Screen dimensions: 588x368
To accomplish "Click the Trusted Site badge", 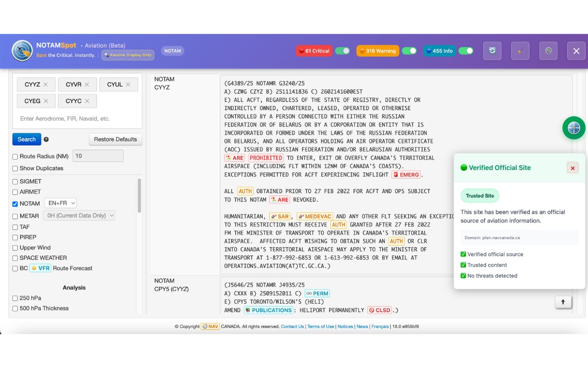I will [480, 195].
